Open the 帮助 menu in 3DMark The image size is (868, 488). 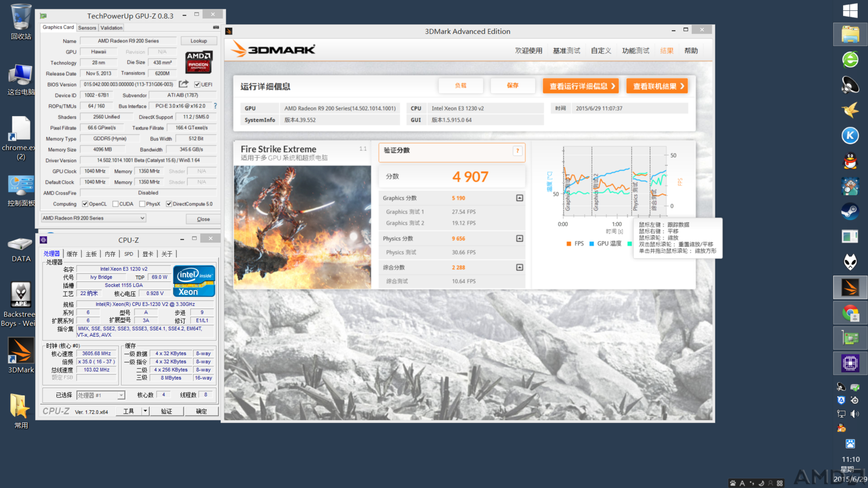coord(691,50)
